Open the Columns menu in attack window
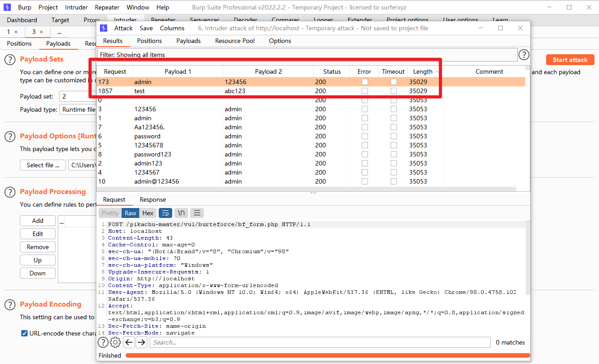The image size is (599, 364). (172, 28)
